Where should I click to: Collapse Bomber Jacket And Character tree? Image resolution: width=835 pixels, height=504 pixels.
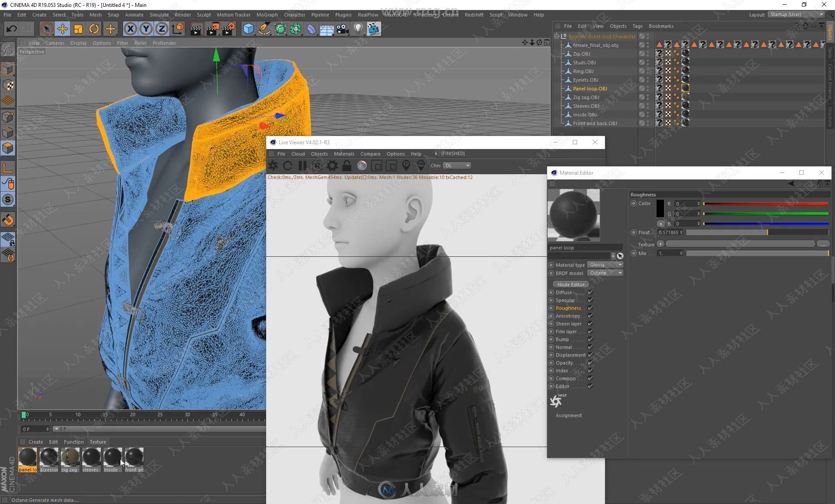[x=556, y=36]
